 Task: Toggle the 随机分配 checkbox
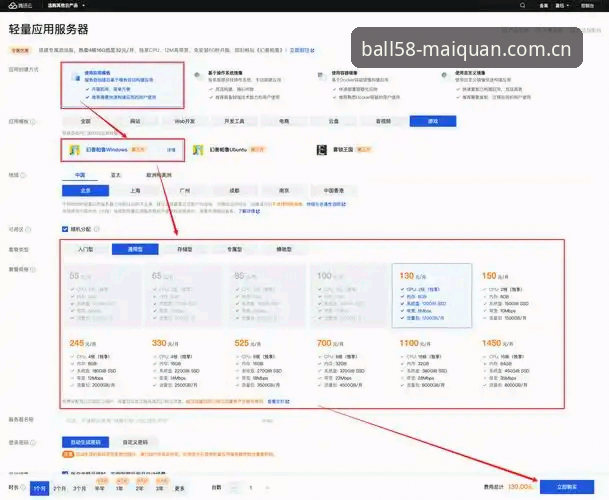point(65,229)
